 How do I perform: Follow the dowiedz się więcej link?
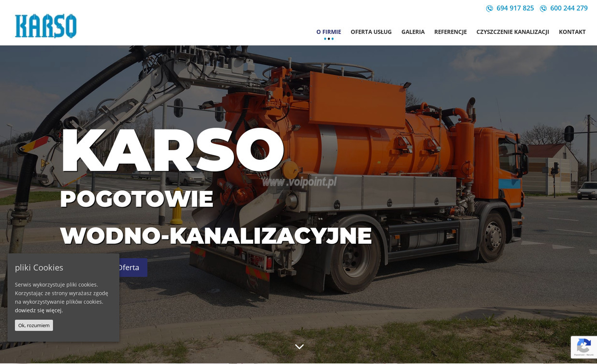[x=38, y=310]
